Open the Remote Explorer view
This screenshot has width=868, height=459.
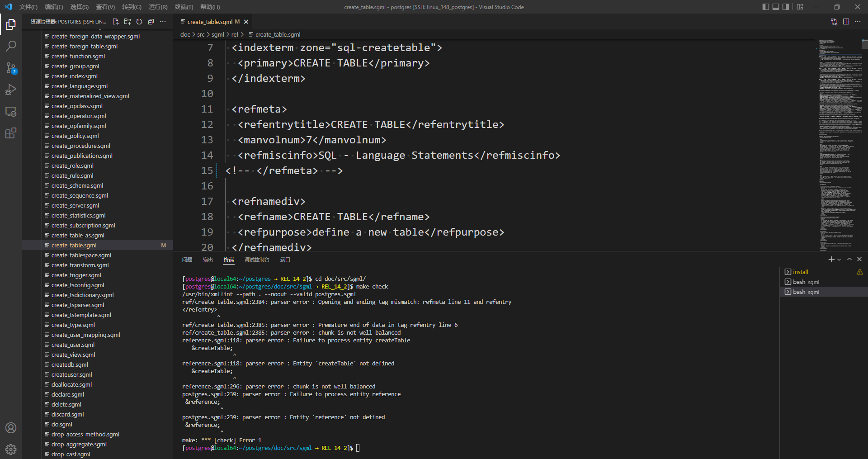[x=11, y=111]
